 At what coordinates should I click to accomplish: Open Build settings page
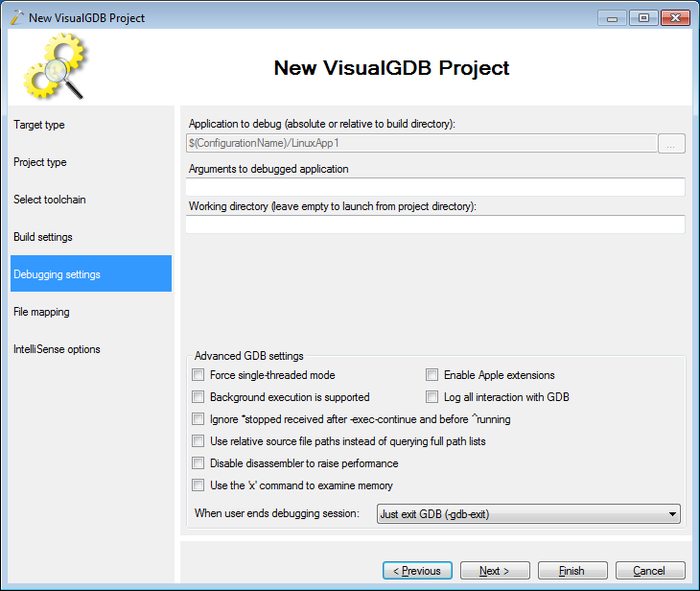point(91,237)
